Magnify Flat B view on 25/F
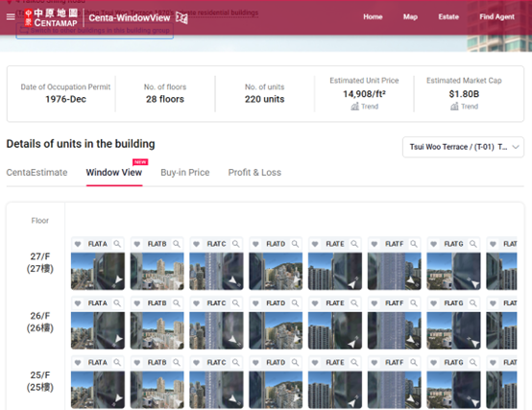This screenshot has width=532, height=410. tap(177, 363)
